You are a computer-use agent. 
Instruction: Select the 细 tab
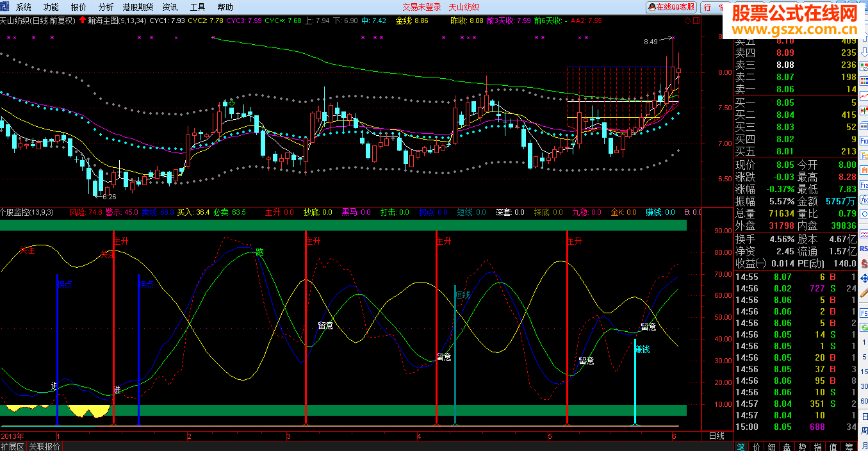click(x=772, y=446)
